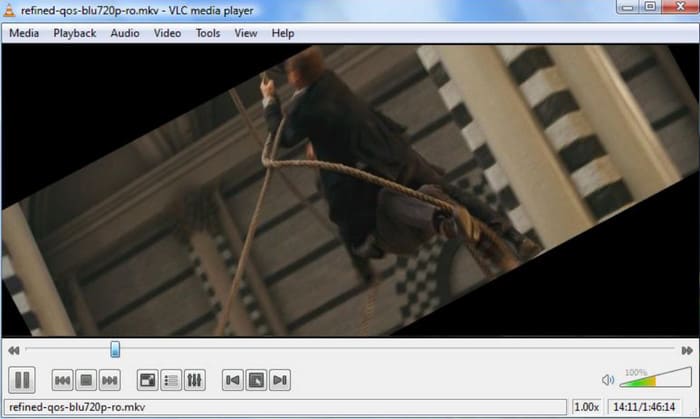Go to previous chapter button
The image size is (700, 419).
coord(233,380)
